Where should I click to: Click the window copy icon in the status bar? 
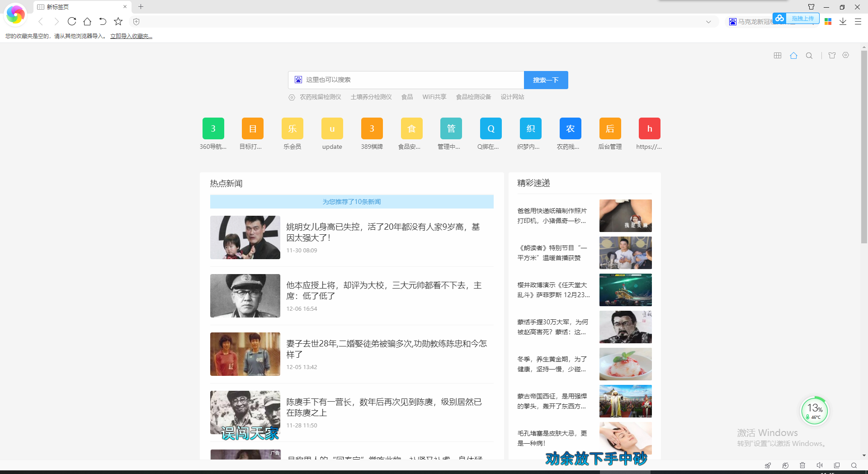pyautogui.click(x=837, y=465)
